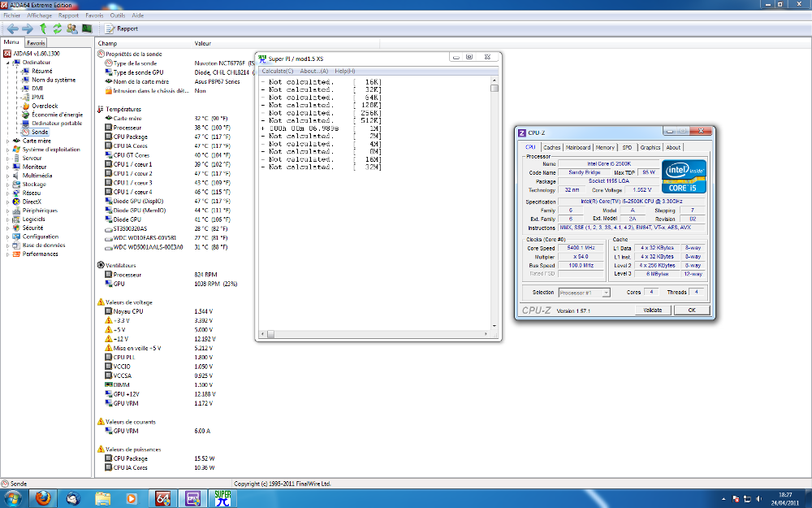Select the Configuration tree item
Screen dimensions: 812x508
[x=41, y=237]
